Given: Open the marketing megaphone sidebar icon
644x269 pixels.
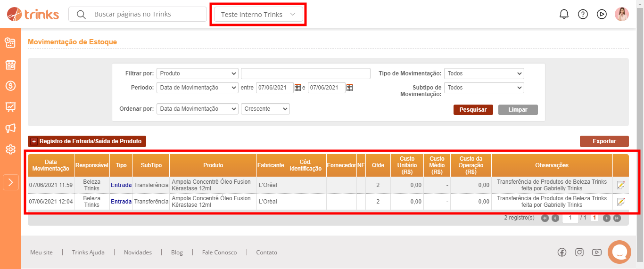Looking at the screenshot, I should click(10, 128).
